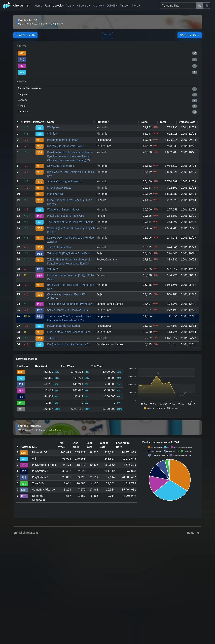Sort table by the # column arrows
The width and height of the screenshot is (215, 644).
[22, 122]
